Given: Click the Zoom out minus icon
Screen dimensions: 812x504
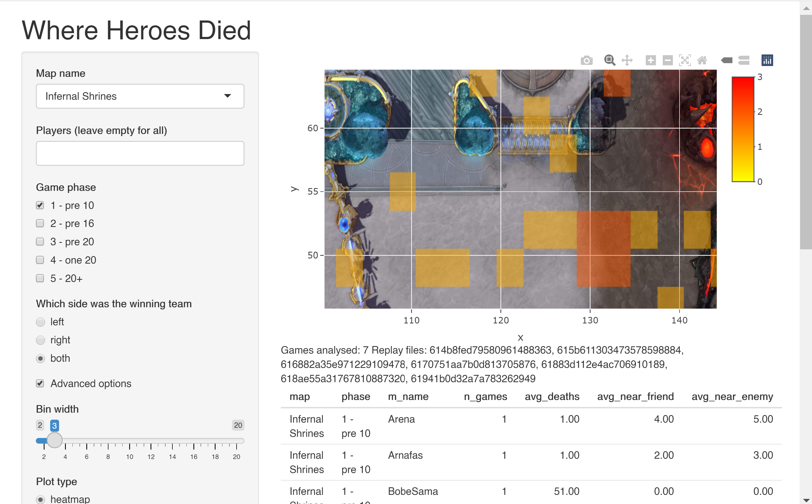Looking at the screenshot, I should coord(668,60).
